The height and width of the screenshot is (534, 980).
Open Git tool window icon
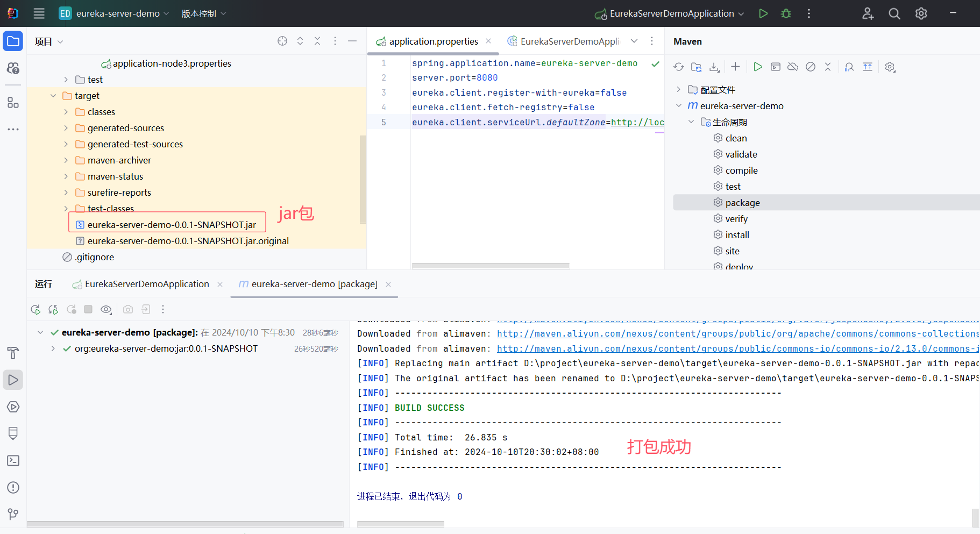(13, 514)
